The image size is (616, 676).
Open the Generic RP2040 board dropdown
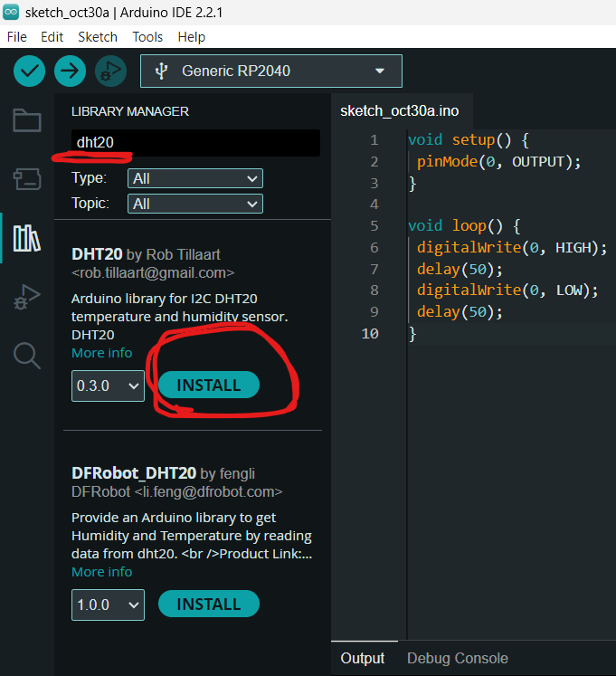[271, 71]
